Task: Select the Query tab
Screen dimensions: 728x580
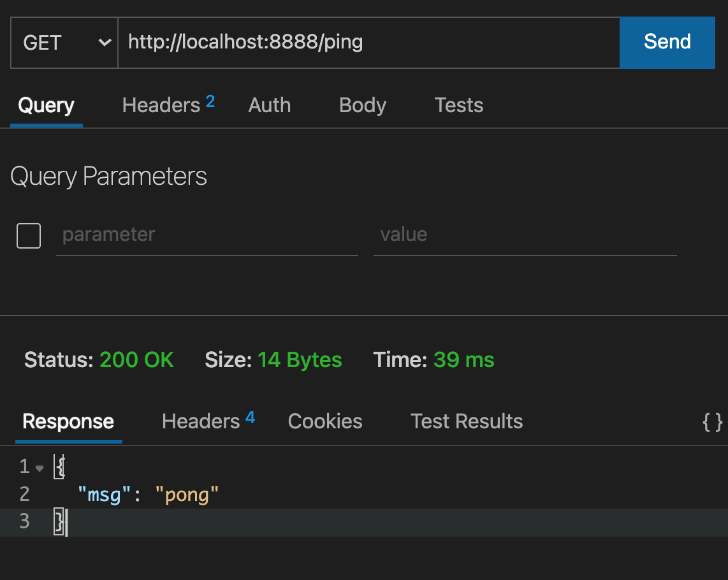Action: [x=46, y=105]
